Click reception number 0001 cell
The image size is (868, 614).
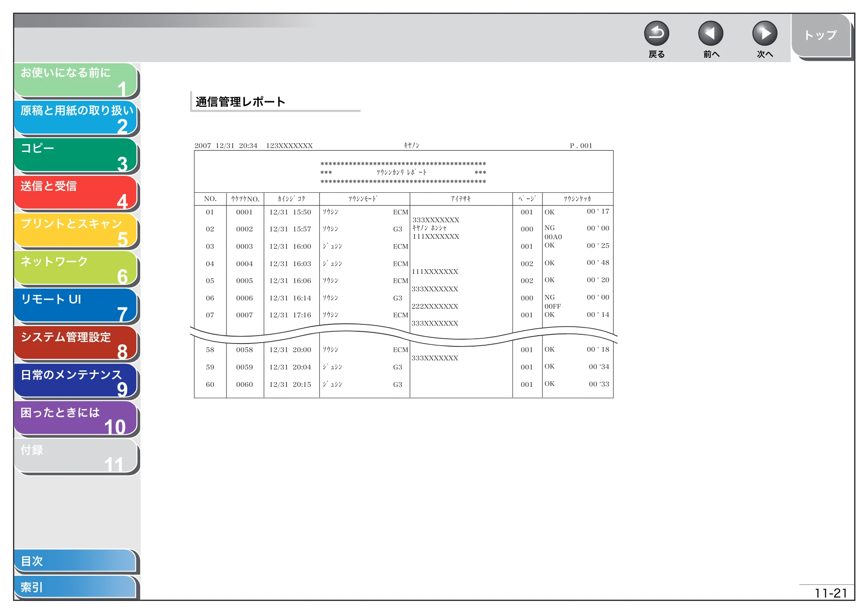(244, 212)
